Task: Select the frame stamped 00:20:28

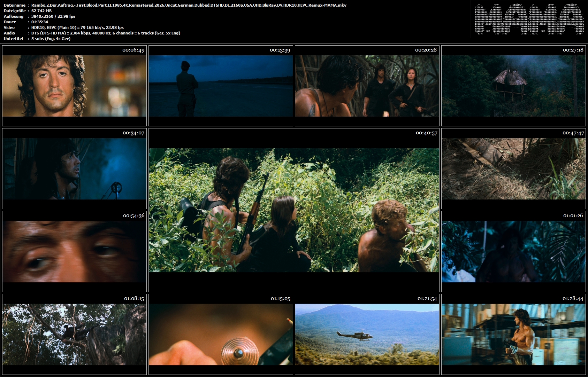Action: tap(367, 86)
